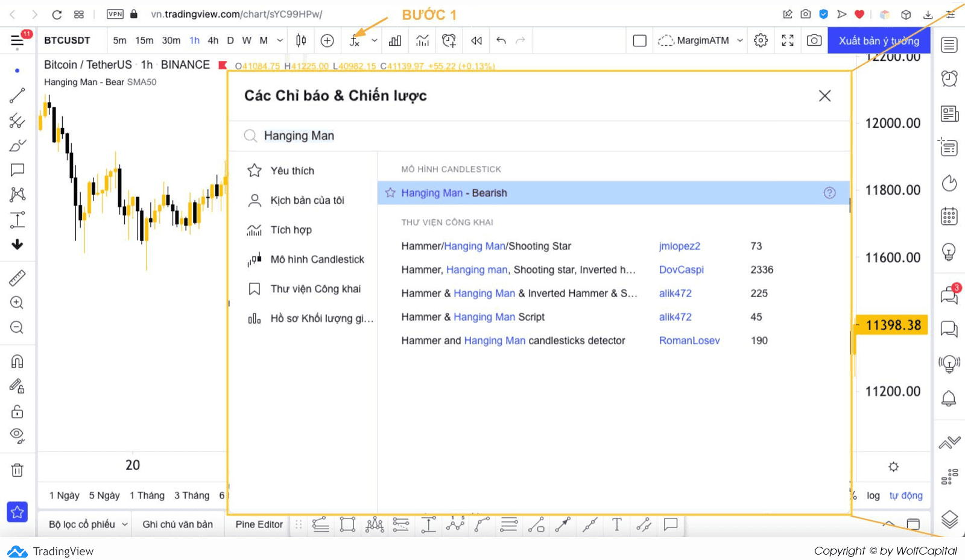Viewport: 965px width, 560px height.
Task: Reload the browser page
Action: 57,14
